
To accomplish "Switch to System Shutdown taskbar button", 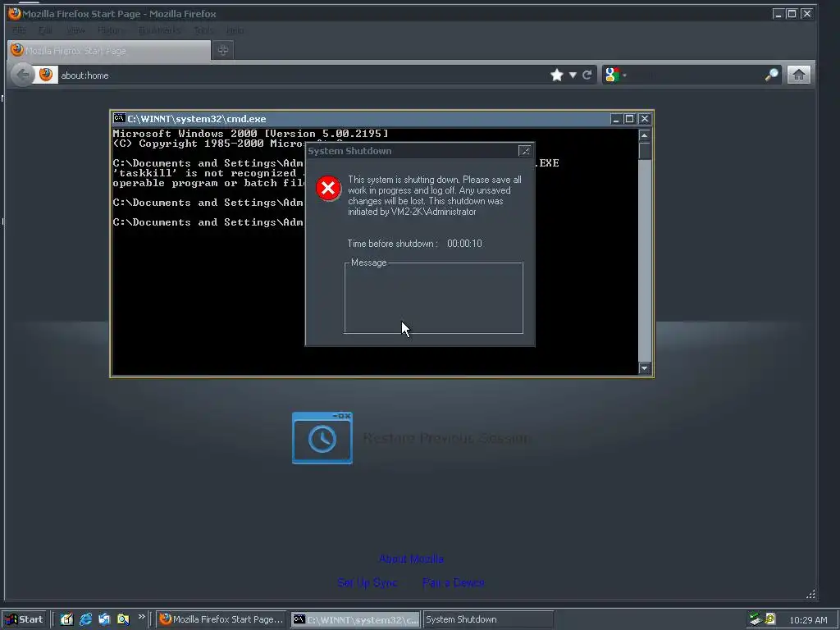I will coord(488,619).
